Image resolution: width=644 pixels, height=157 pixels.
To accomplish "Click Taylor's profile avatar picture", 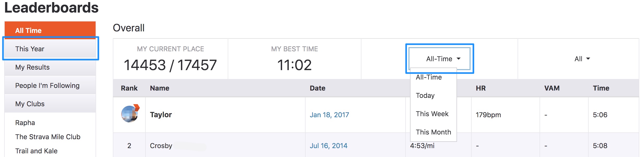I will click(x=130, y=114).
